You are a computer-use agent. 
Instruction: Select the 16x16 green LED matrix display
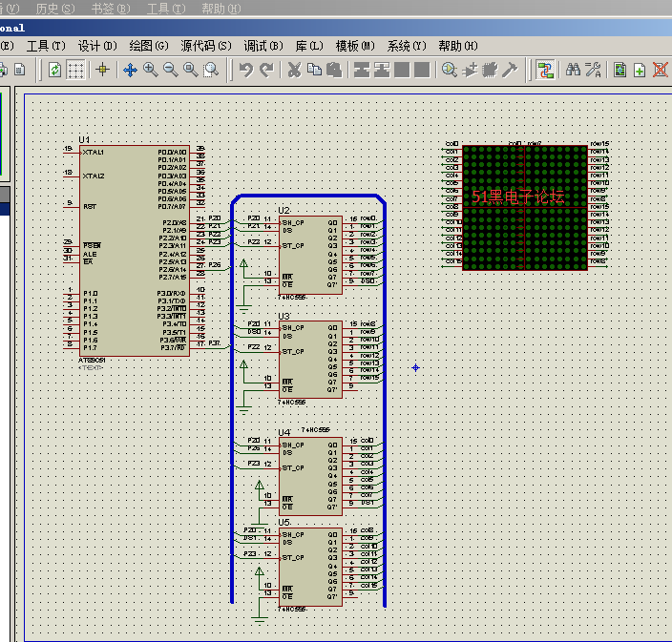[525, 208]
